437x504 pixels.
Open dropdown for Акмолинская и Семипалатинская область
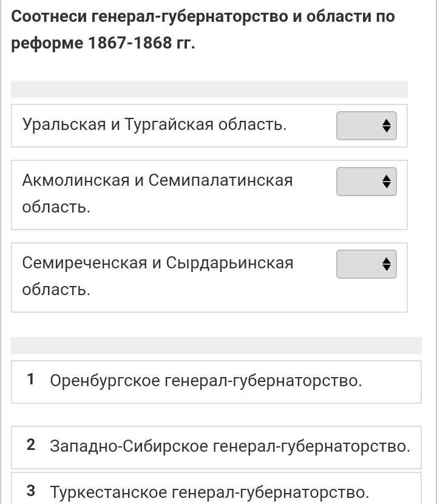(366, 182)
